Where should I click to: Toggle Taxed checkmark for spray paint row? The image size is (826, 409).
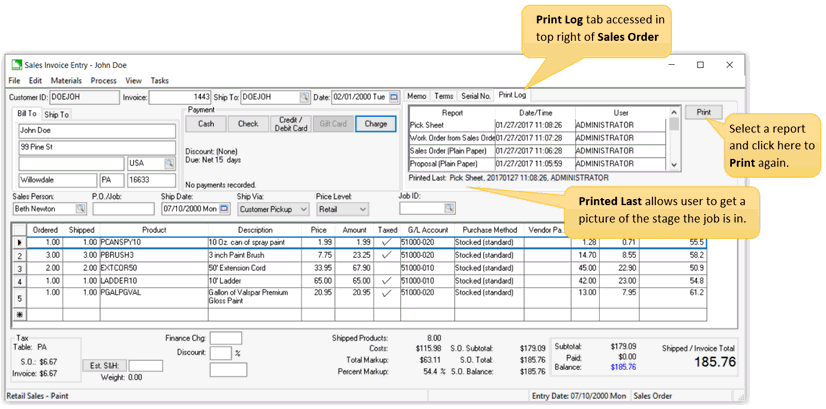click(x=387, y=242)
